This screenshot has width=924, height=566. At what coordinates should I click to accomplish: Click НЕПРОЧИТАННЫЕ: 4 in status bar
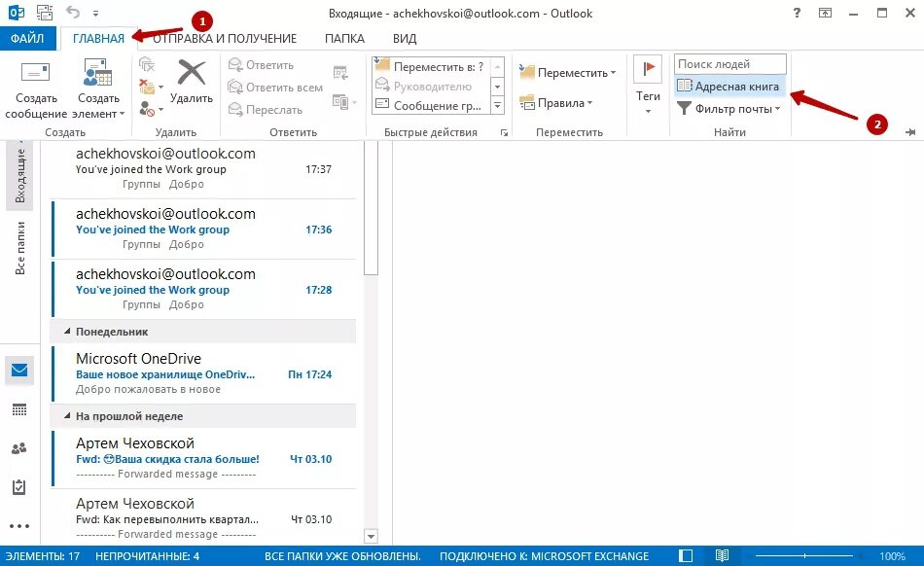pyautogui.click(x=147, y=556)
